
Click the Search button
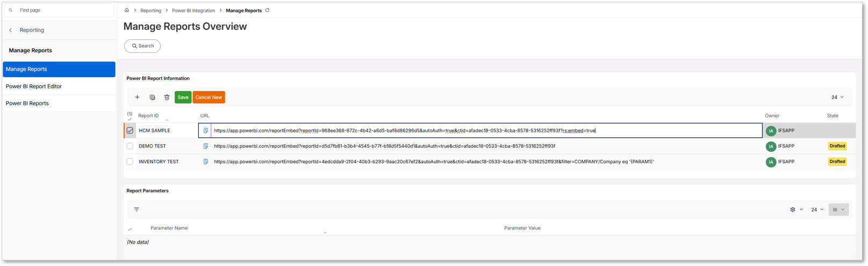142,46
